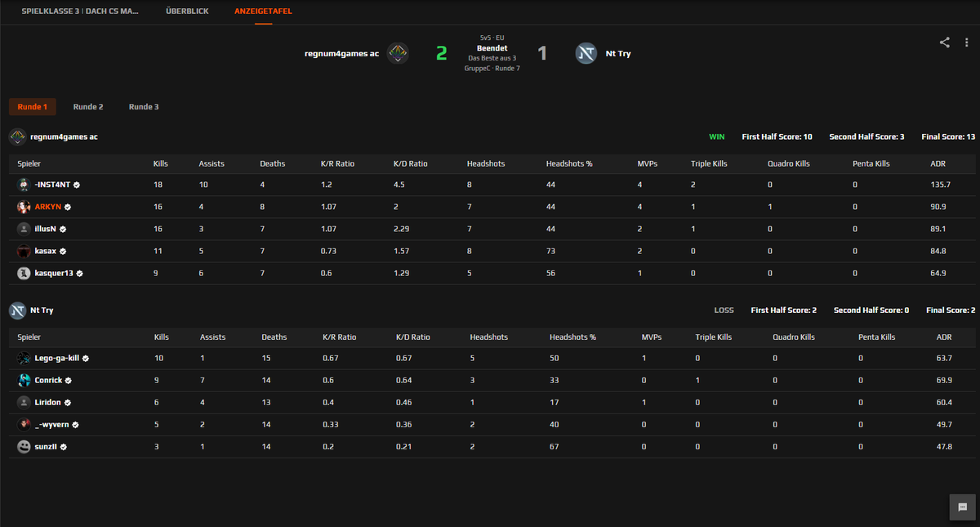This screenshot has height=527, width=980.
Task: Click Assists header in Nt Try table
Action: (x=213, y=337)
